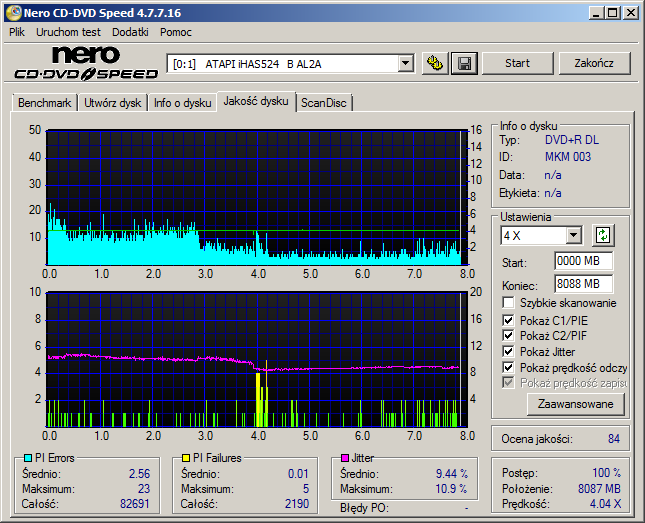Uncheck Pokaż C1/PIE checkbox

508,320
